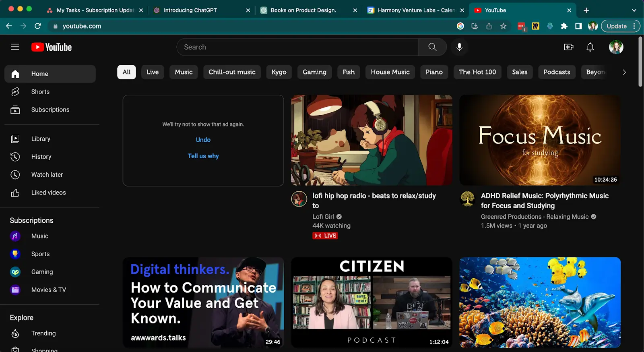Click the browser share icon
The width and height of the screenshot is (644, 352).
pyautogui.click(x=489, y=26)
